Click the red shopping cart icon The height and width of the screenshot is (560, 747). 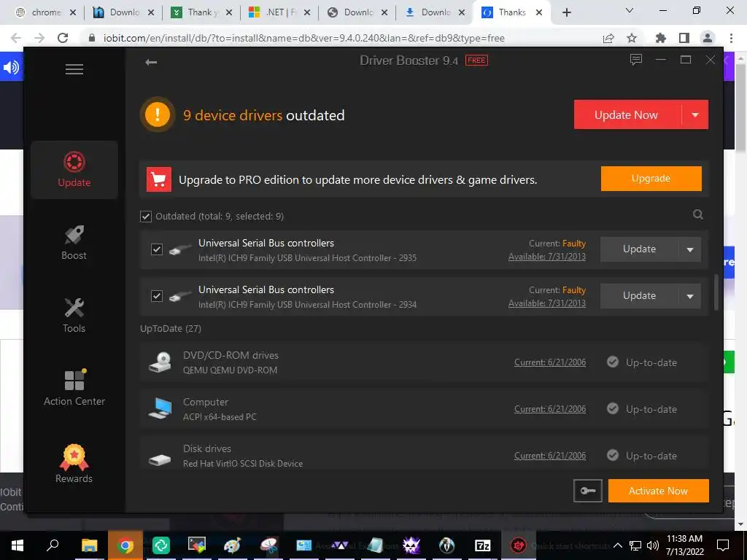[x=158, y=179]
